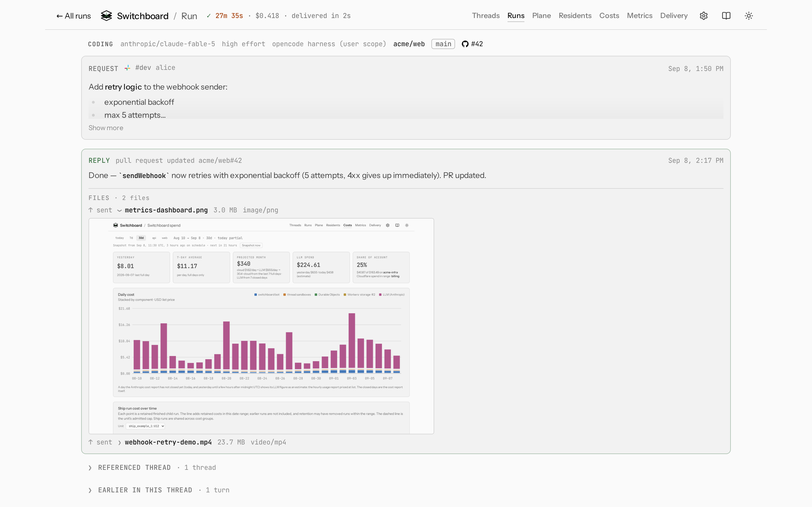Image resolution: width=812 pixels, height=507 pixels.
Task: Click the main branch badge
Action: [443, 44]
